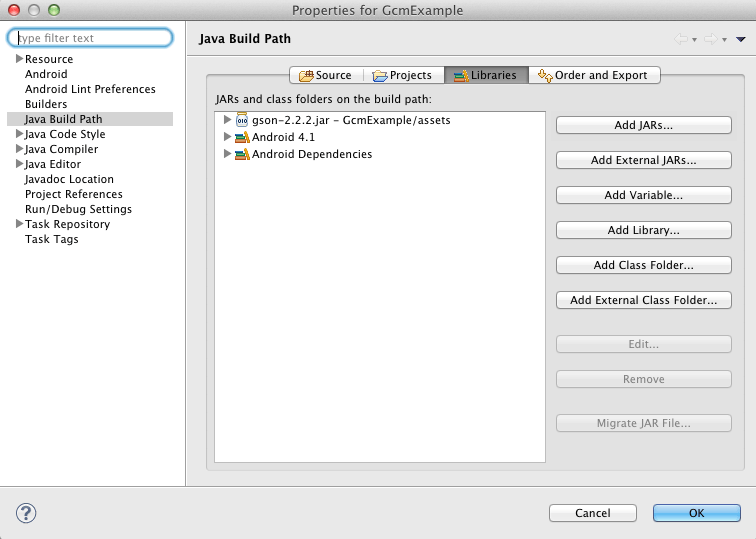
Task: Switch to the Projects tab
Action: (402, 75)
